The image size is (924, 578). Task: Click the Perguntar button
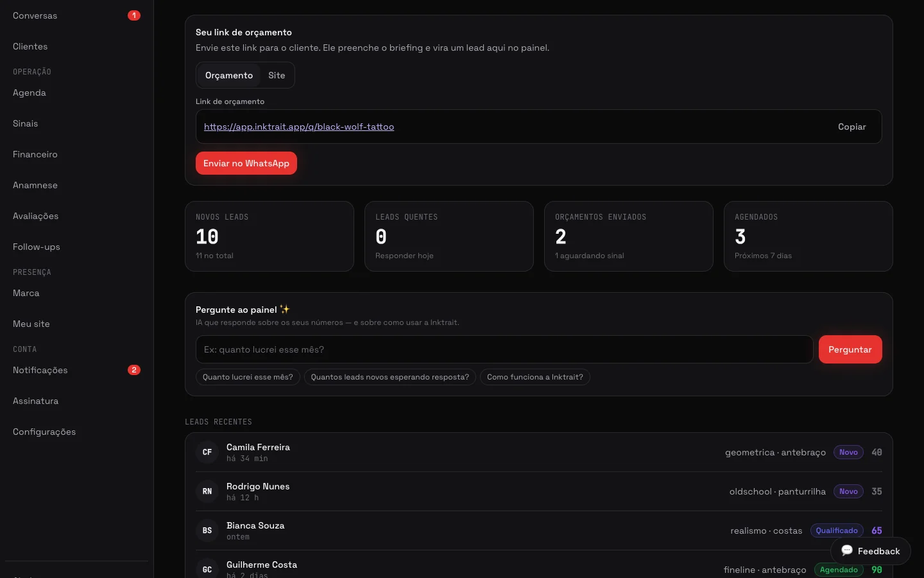[x=850, y=349]
